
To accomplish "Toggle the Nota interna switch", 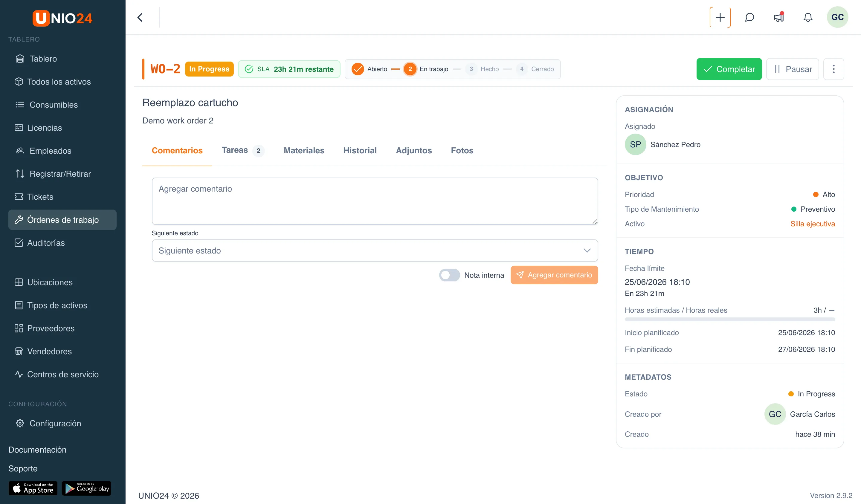I will point(449,275).
